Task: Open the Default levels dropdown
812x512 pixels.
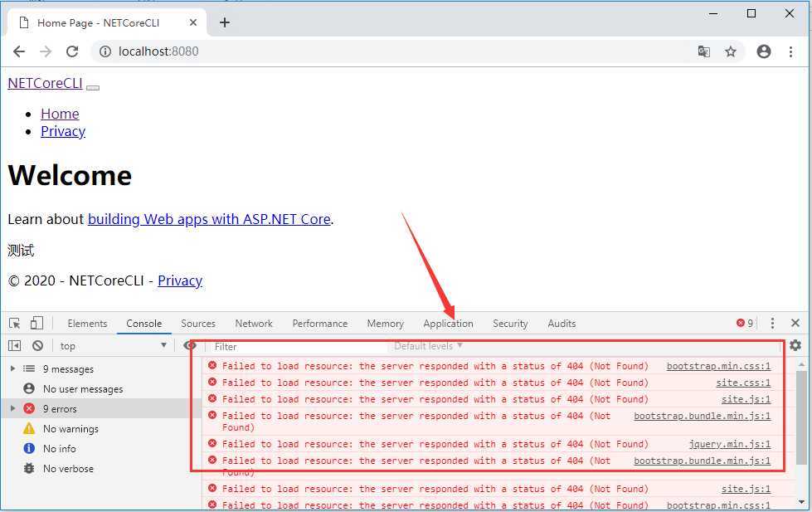Action: pyautogui.click(x=428, y=346)
